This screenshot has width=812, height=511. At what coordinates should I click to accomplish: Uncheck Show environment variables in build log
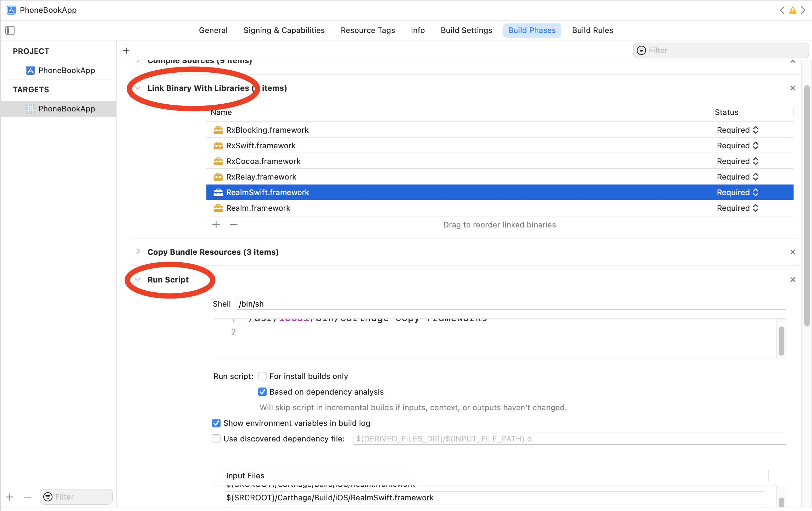click(x=216, y=423)
